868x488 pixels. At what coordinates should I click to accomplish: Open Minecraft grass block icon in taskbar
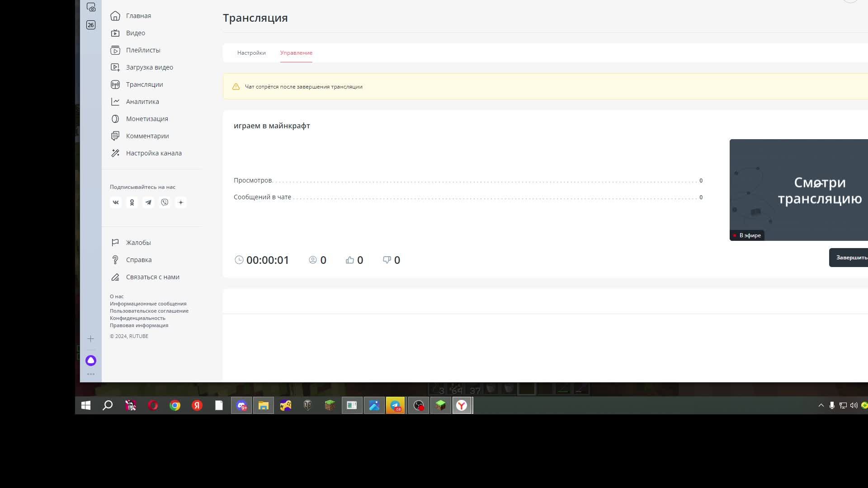pos(330,405)
